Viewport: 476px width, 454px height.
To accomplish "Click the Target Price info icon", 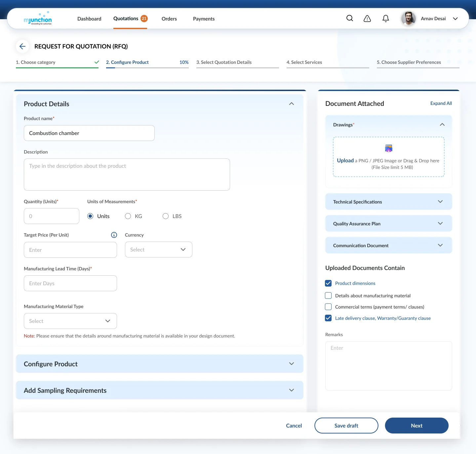I will tap(114, 235).
